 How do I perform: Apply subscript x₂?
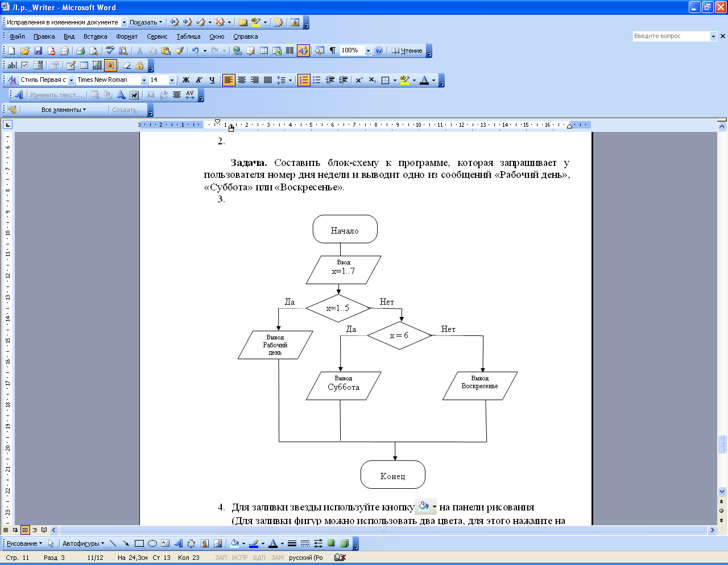click(373, 80)
